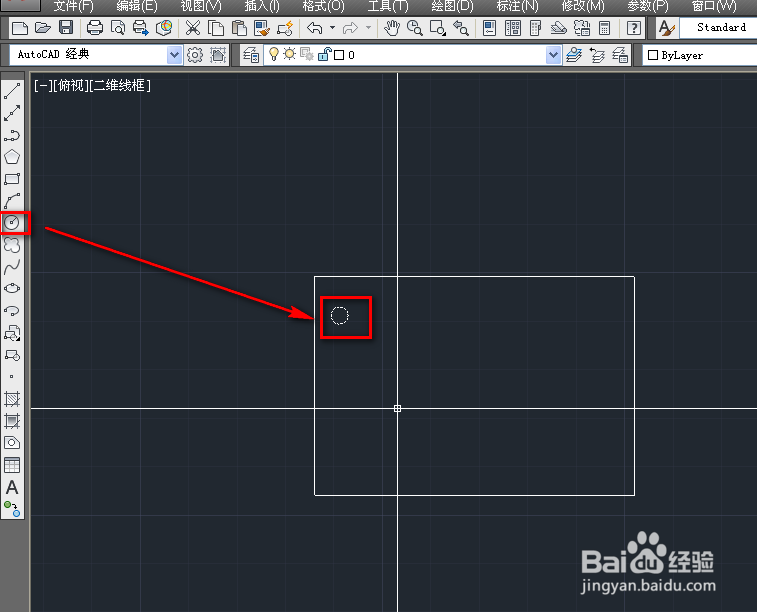Image resolution: width=757 pixels, height=612 pixels.
Task: Open the 修改(M) menu
Action: coord(583,6)
